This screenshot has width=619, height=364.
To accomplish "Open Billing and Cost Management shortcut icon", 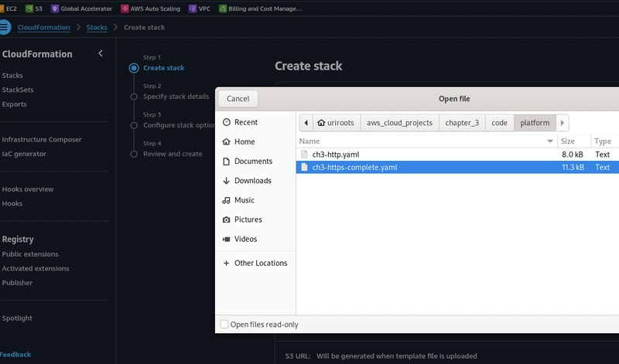I will pos(223,9).
